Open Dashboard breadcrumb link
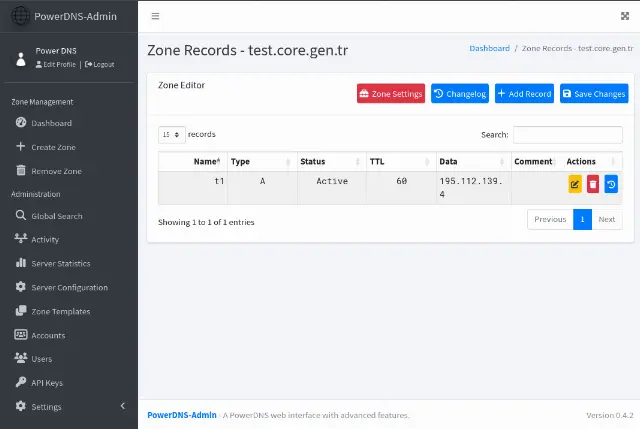 489,48
